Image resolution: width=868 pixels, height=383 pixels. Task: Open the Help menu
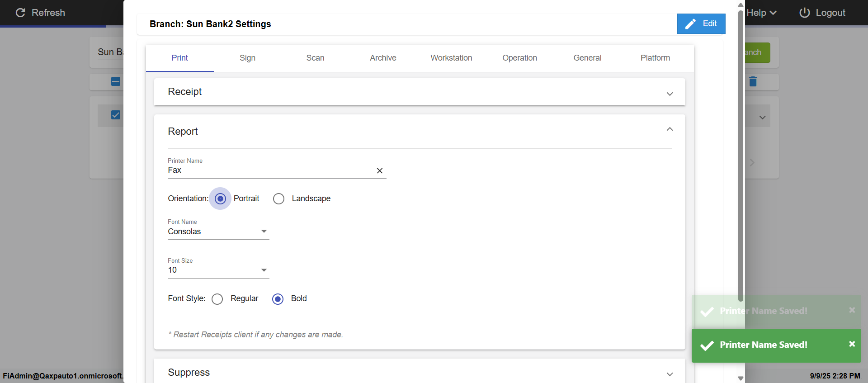pos(761,13)
